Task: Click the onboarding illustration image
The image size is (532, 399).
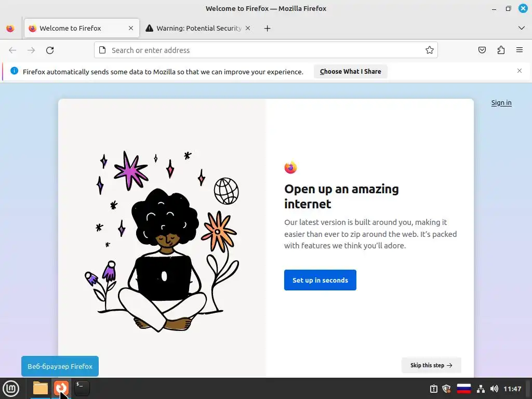Action: click(x=162, y=241)
